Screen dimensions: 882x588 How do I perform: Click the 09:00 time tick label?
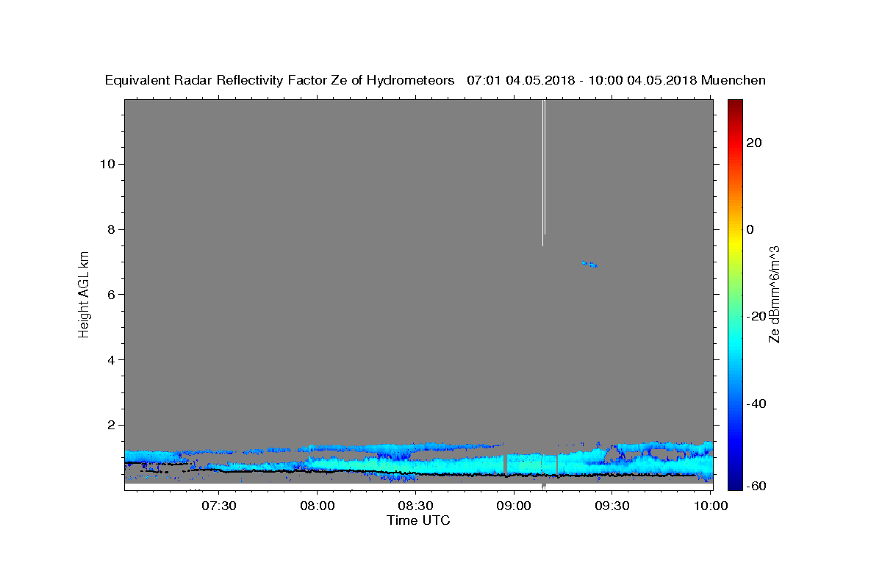pos(514,506)
